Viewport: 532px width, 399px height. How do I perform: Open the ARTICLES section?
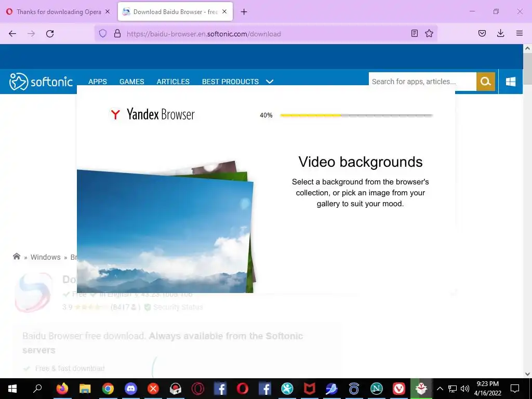pos(173,82)
